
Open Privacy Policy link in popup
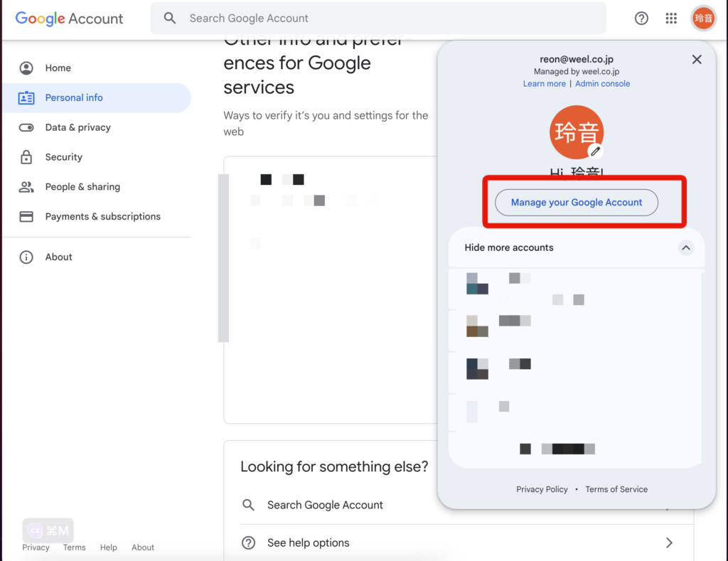pyautogui.click(x=542, y=489)
